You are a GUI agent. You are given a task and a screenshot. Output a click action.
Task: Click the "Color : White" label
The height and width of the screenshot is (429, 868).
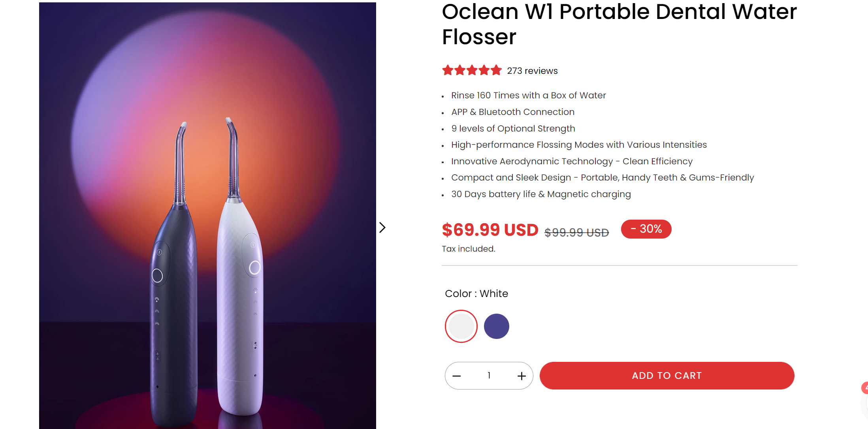476,294
